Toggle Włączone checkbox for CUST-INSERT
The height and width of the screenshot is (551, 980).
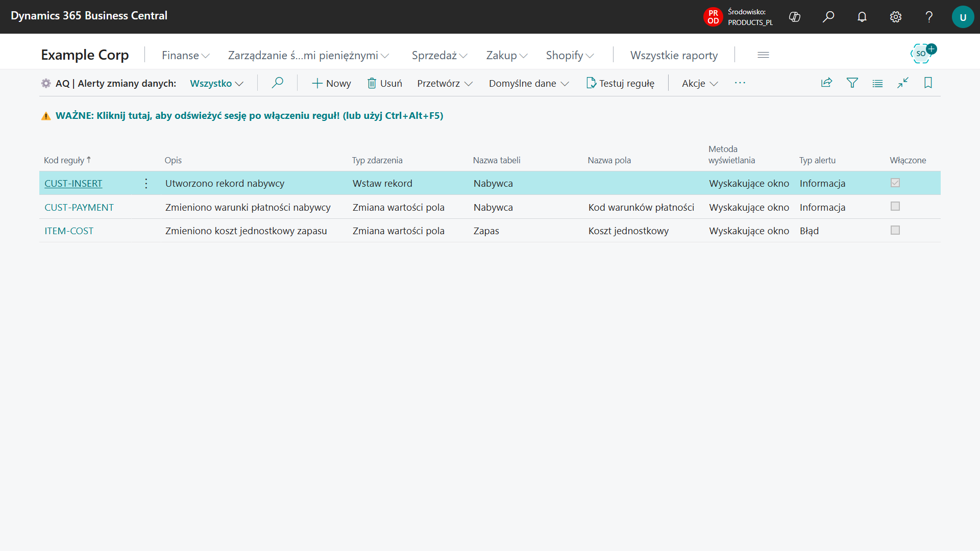pyautogui.click(x=895, y=183)
